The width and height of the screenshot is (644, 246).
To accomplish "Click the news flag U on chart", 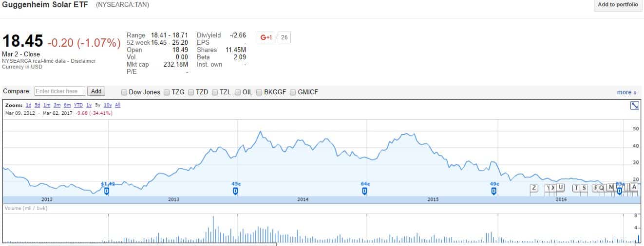I will point(561,187).
